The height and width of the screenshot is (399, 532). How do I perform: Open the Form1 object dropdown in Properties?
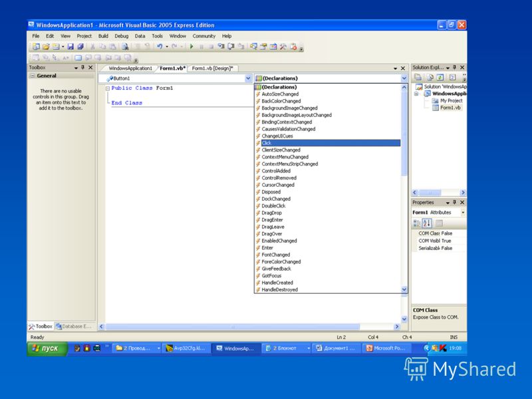pyautogui.click(x=463, y=212)
